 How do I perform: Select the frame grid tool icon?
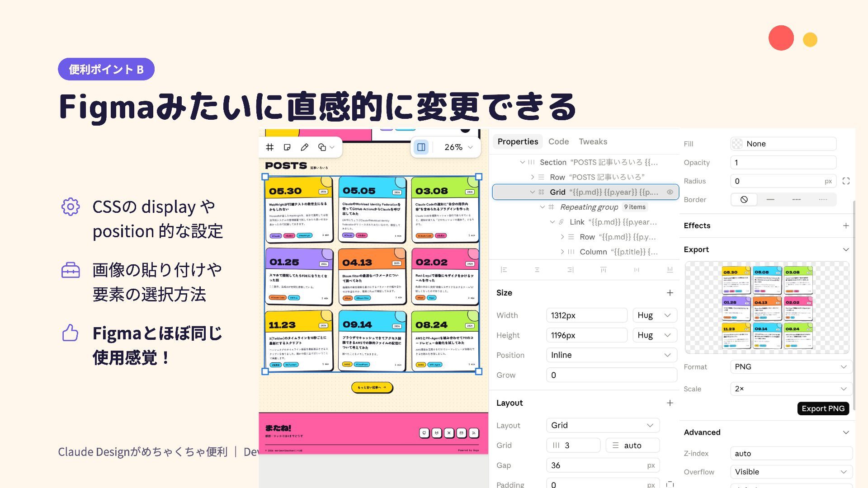[270, 147]
